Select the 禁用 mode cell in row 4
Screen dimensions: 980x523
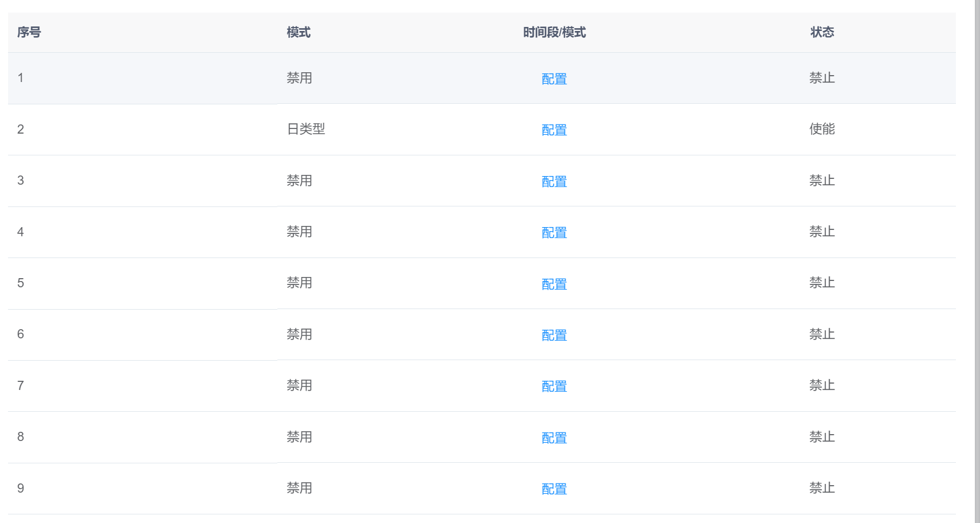(x=299, y=232)
